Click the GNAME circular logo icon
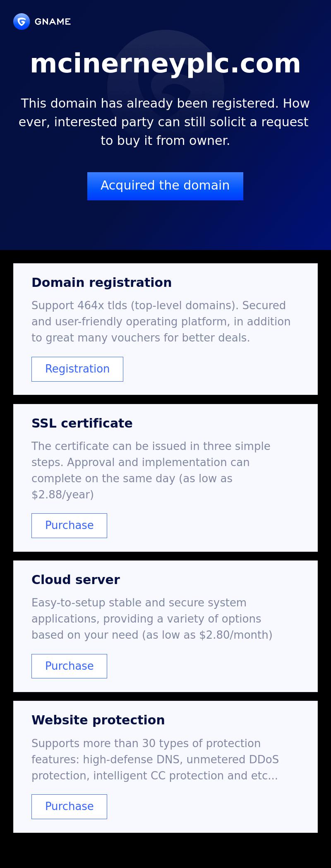This screenshot has width=331, height=868. [x=22, y=22]
